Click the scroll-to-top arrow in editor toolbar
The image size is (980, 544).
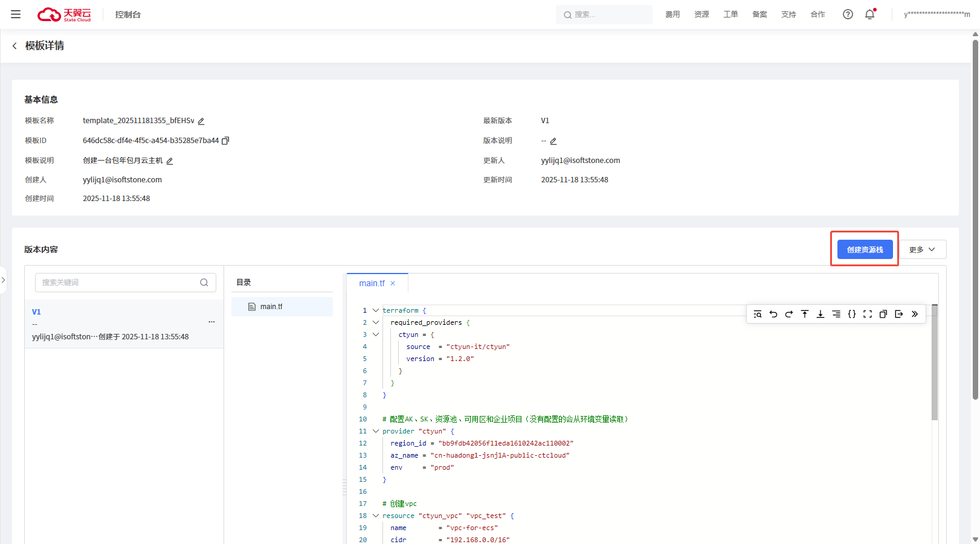pyautogui.click(x=805, y=314)
